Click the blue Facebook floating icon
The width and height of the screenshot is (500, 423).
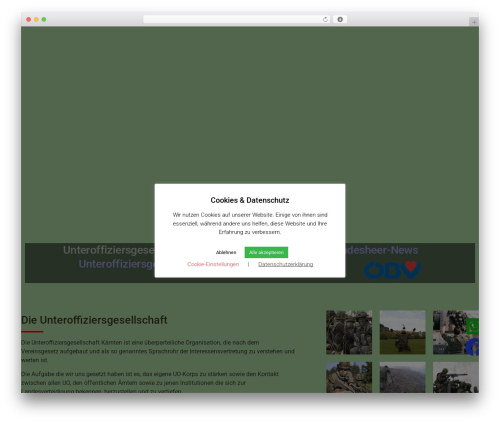[x=472, y=347]
